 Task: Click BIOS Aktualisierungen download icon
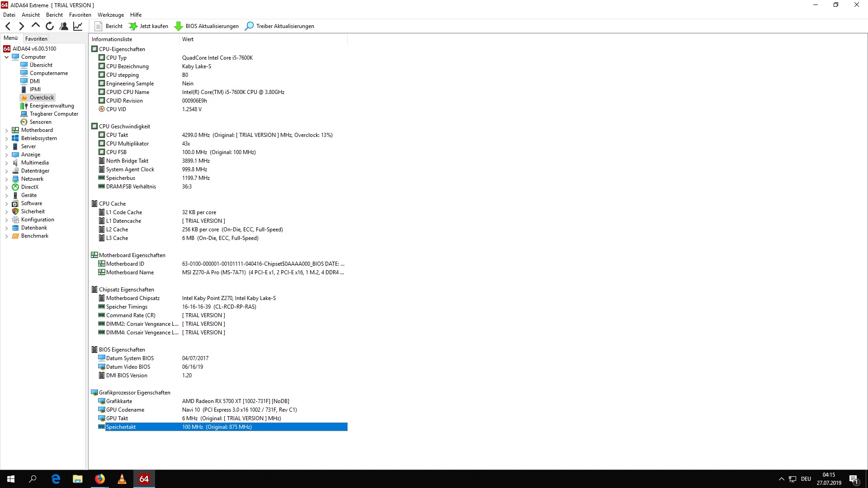(x=179, y=26)
